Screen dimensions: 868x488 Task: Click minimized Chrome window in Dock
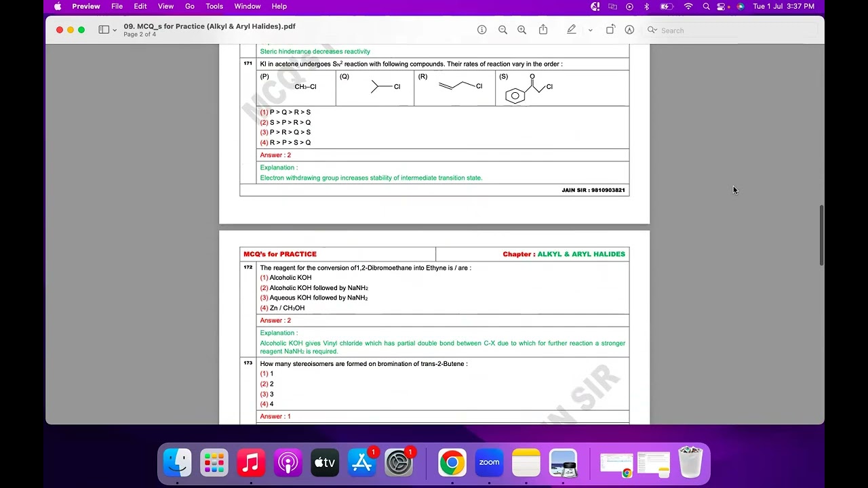[616, 464]
